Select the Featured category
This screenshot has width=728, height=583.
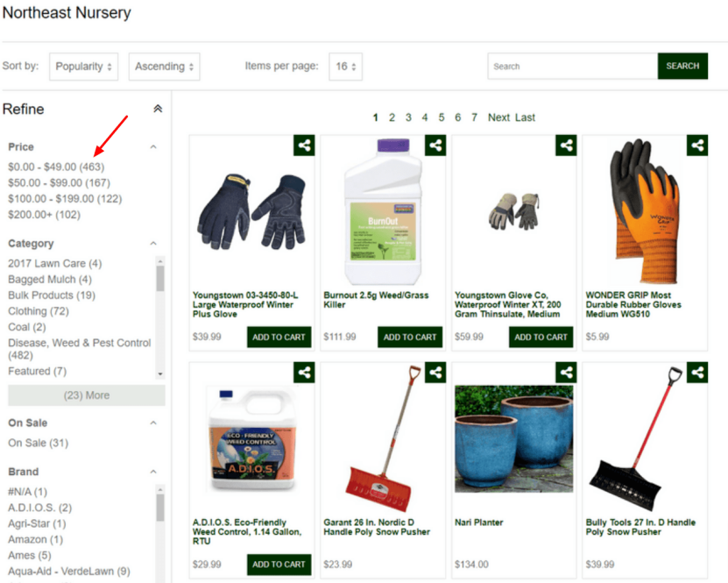pos(37,371)
